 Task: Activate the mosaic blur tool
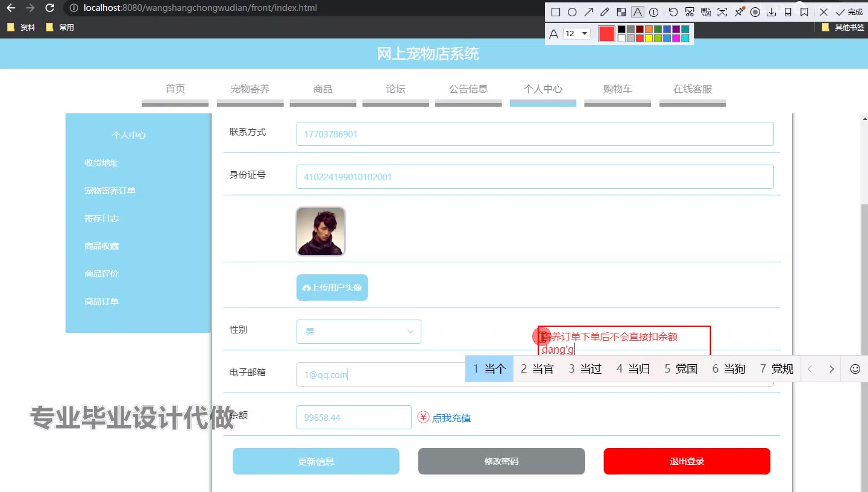click(621, 12)
